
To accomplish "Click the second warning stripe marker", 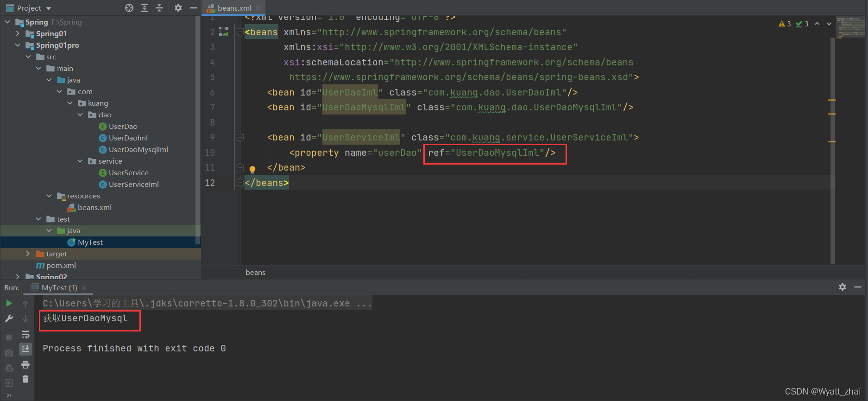I will pyautogui.click(x=832, y=114).
